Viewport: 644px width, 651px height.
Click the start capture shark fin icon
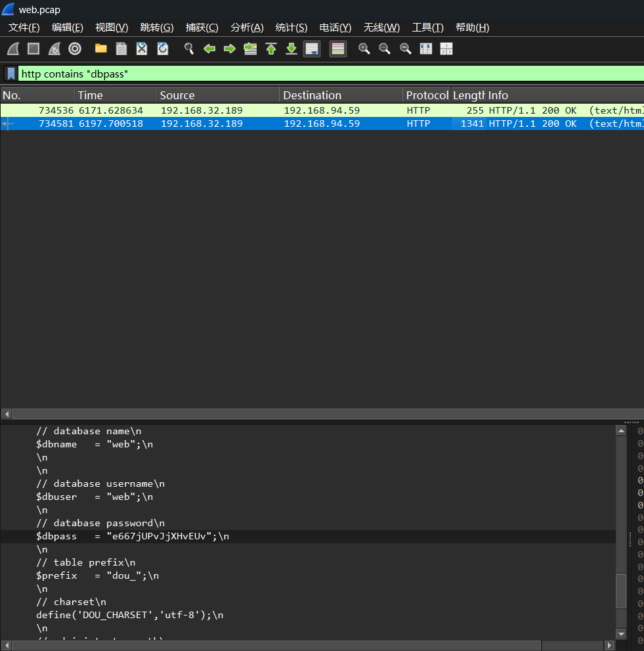point(13,49)
